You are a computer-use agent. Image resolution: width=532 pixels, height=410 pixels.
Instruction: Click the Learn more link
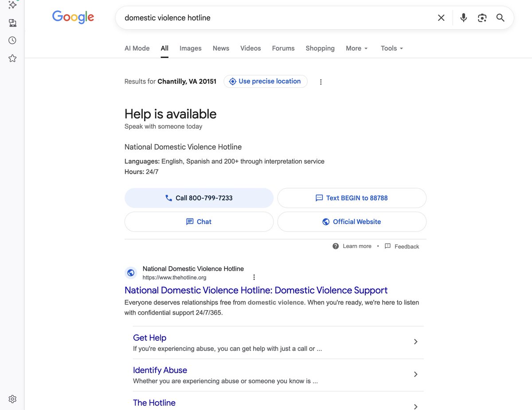[x=357, y=246]
